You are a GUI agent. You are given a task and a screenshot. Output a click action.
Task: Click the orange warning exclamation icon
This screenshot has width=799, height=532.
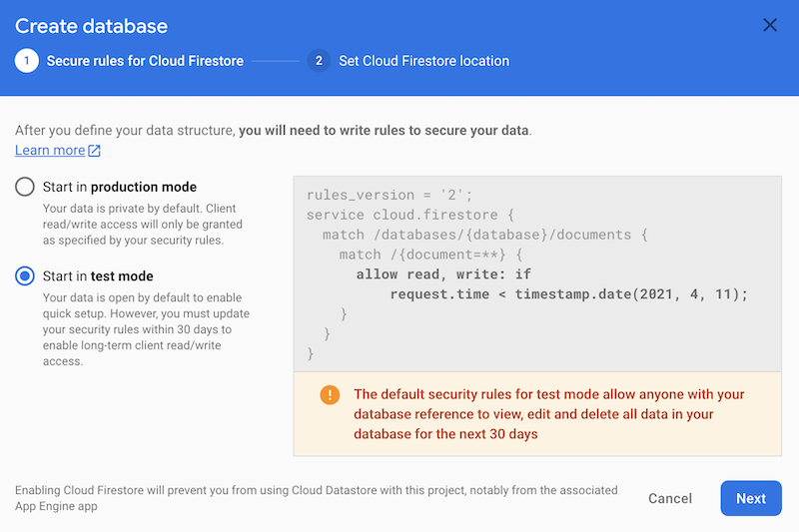point(330,394)
